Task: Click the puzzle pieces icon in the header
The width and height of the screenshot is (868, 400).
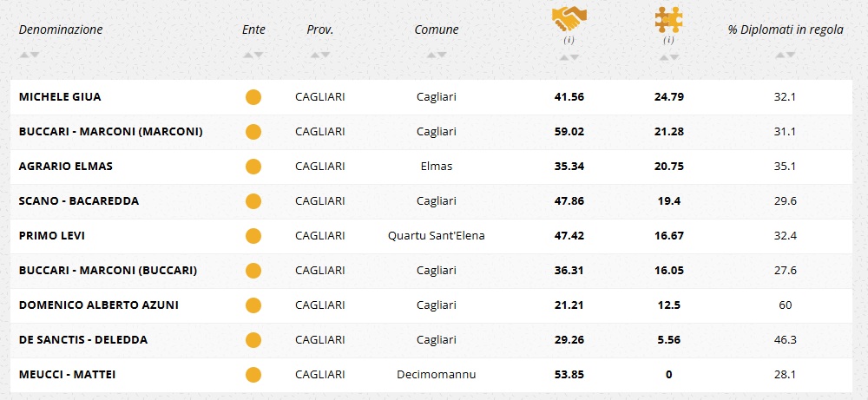Action: point(668,18)
